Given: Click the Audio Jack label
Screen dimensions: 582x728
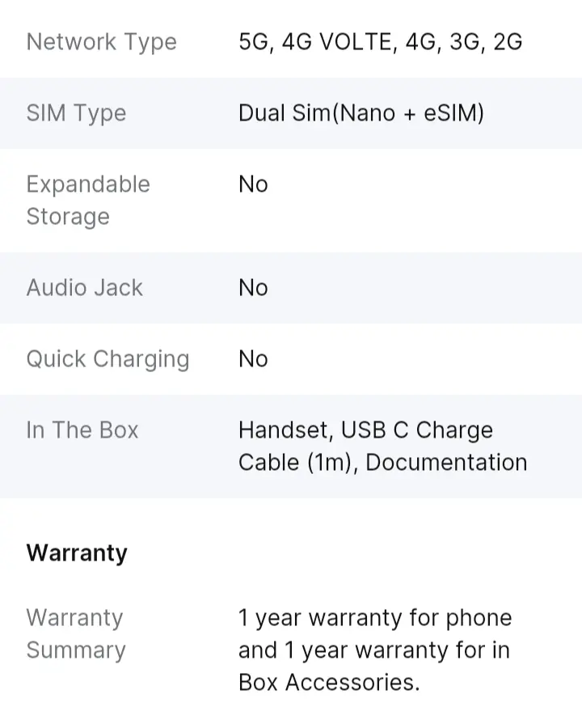Looking at the screenshot, I should coord(84,288).
